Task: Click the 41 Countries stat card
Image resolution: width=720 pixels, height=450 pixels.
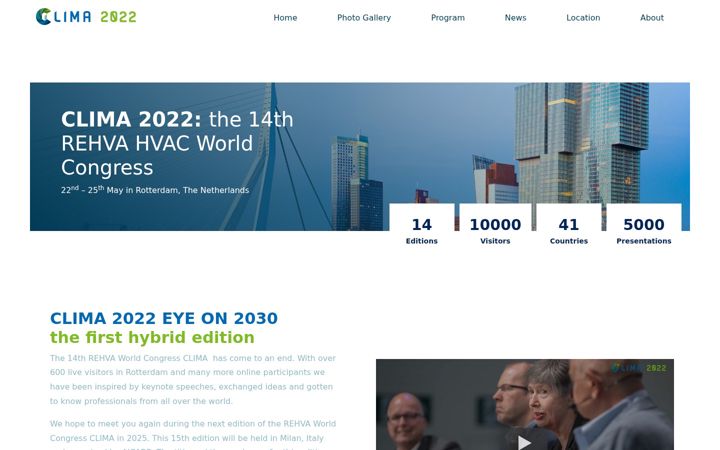Action: tap(568, 230)
